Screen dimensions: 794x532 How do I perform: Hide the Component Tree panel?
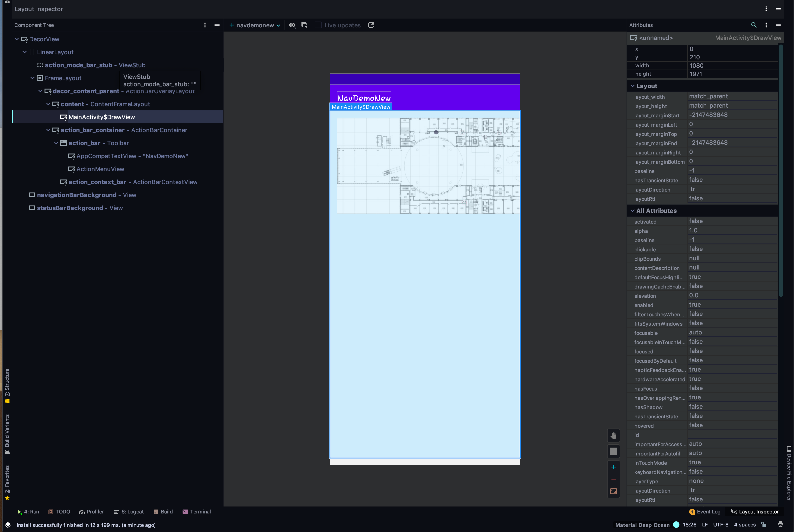tap(217, 25)
